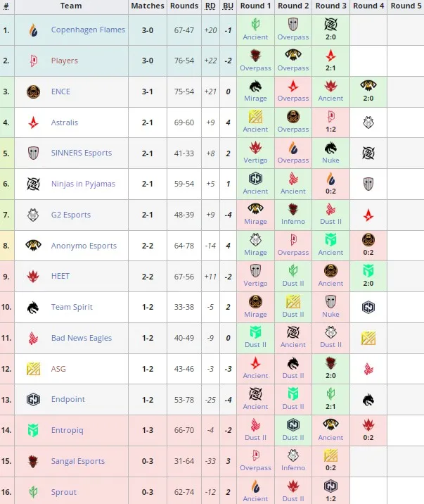Open the Entropiq team link
The width and height of the screenshot is (424, 504).
click(67, 430)
